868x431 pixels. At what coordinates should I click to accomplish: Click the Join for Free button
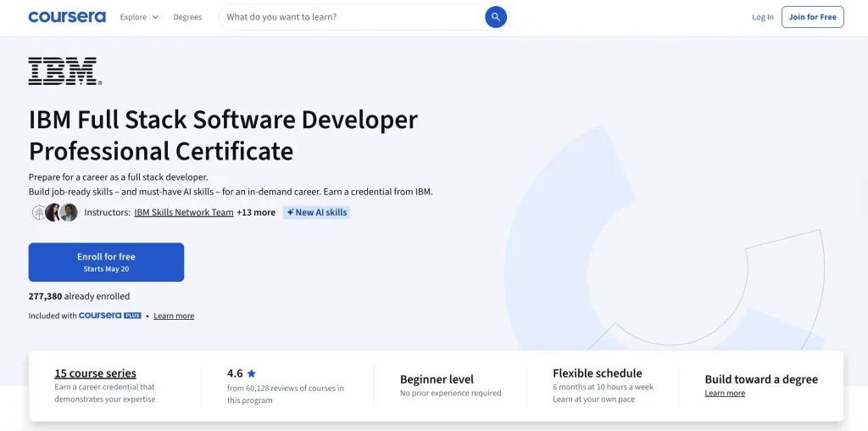point(812,17)
